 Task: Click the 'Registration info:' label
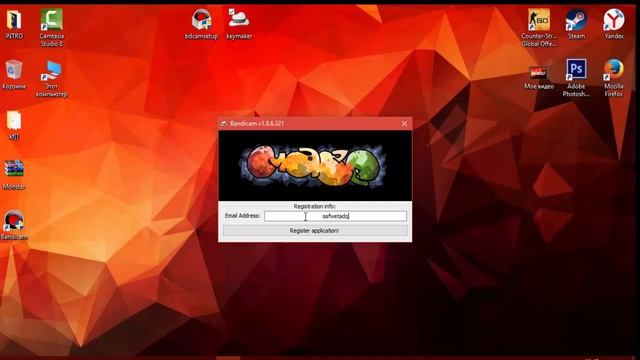click(315, 206)
